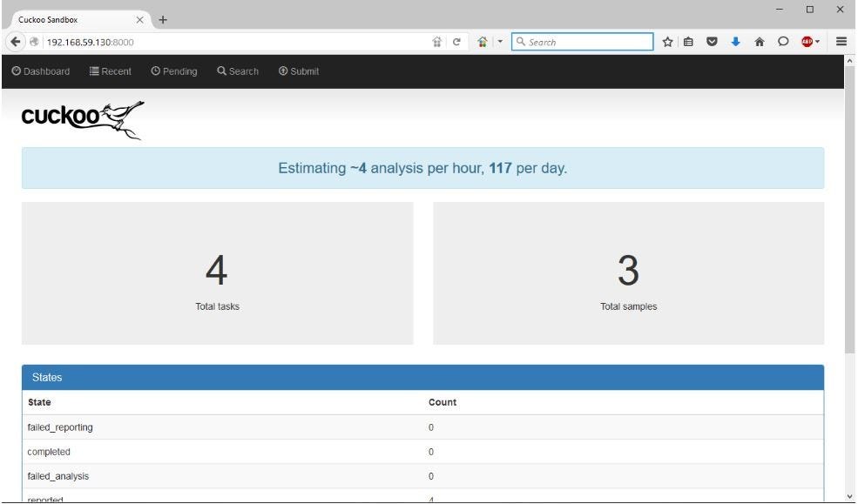Click the gray house icon in the address bar

[x=436, y=42]
